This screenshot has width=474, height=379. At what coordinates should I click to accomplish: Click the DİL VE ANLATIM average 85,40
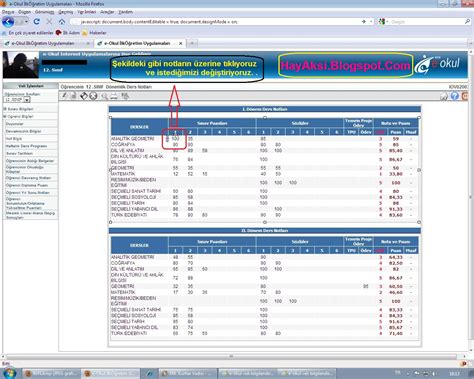[396, 151]
